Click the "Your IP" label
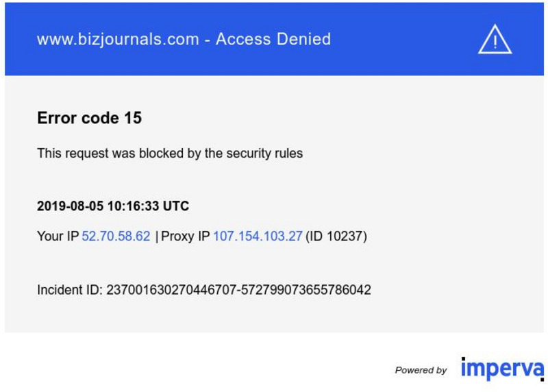Image resolution: width=548 pixels, height=392 pixels. [58, 236]
